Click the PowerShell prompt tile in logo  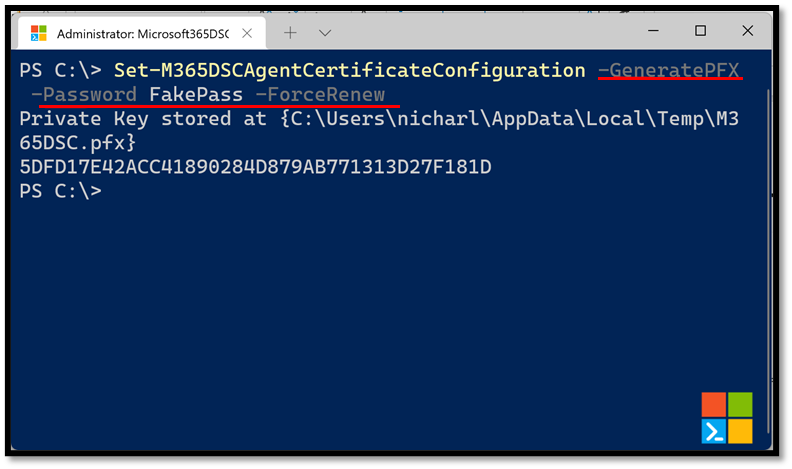pyautogui.click(x=714, y=432)
